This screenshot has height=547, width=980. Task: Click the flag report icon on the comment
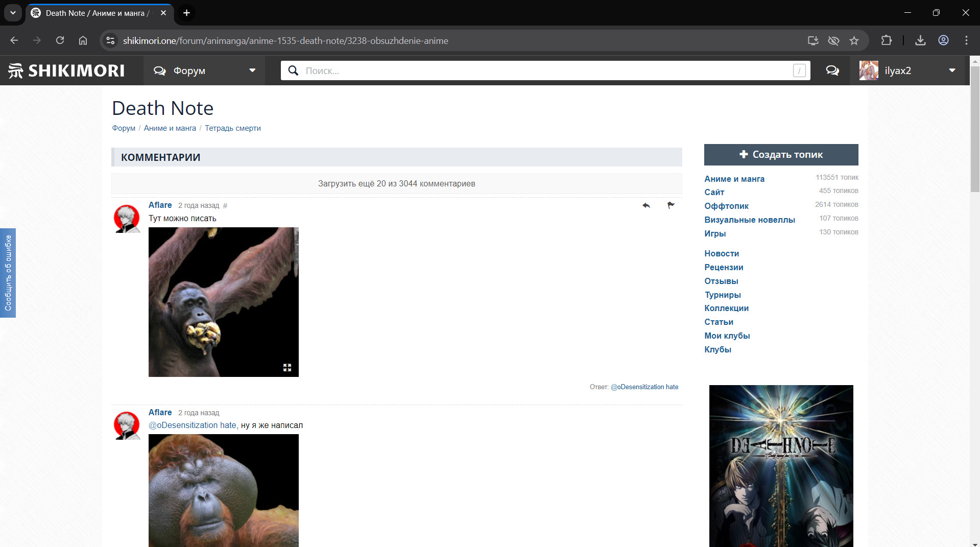click(671, 205)
